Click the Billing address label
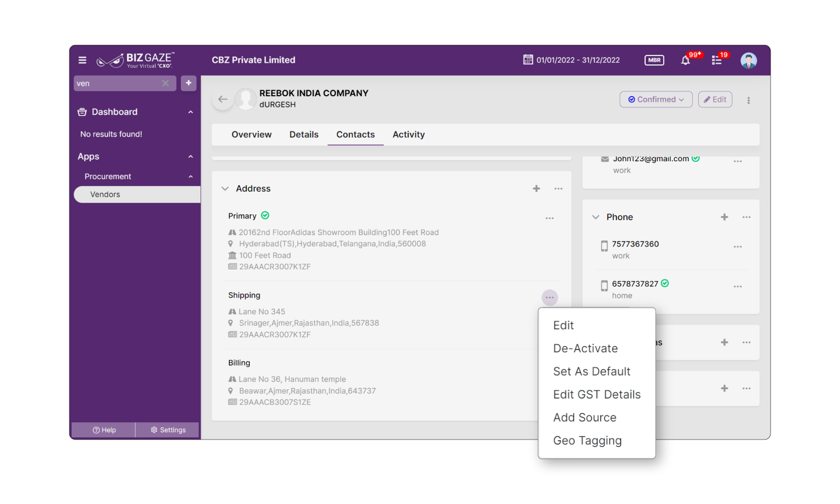The width and height of the screenshot is (840, 504). coord(239,363)
